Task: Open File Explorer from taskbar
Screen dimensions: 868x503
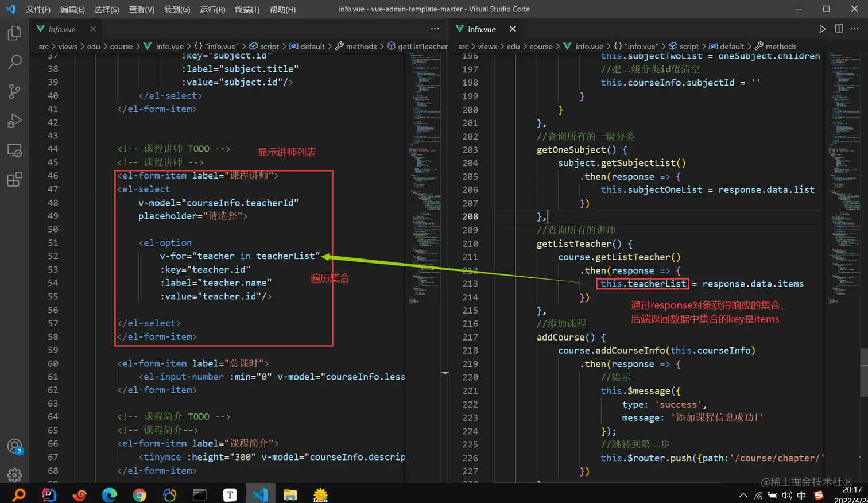Action: 290,494
